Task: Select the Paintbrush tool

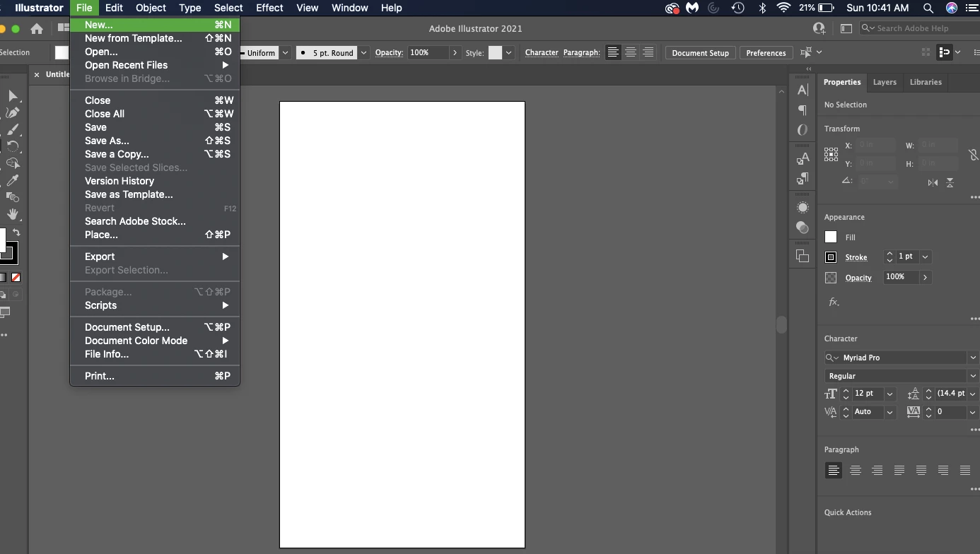Action: pyautogui.click(x=13, y=130)
